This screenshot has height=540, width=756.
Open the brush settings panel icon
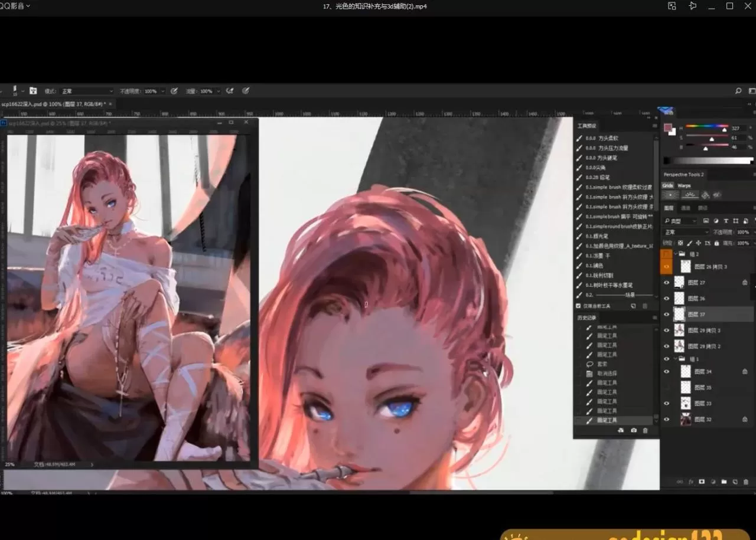(33, 91)
